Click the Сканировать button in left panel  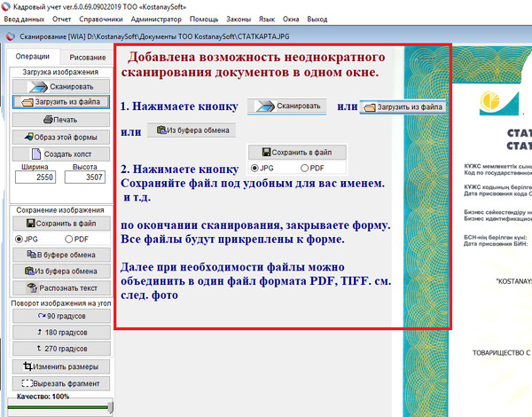pyautogui.click(x=60, y=86)
